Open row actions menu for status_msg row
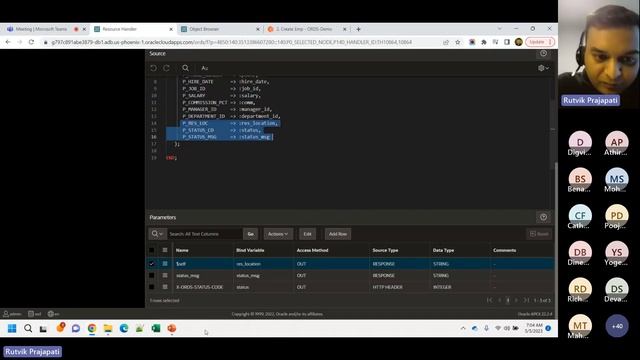The width and height of the screenshot is (640, 360). point(165,276)
